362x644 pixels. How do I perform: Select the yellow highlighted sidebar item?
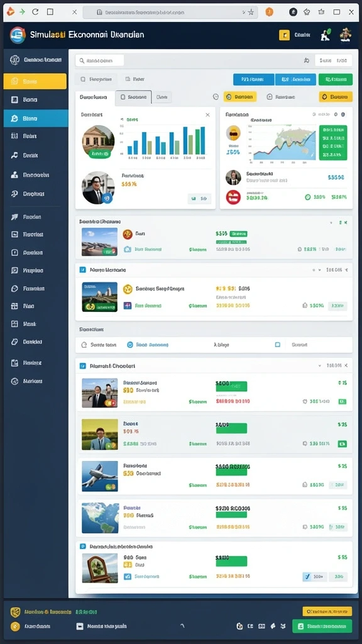click(x=35, y=81)
